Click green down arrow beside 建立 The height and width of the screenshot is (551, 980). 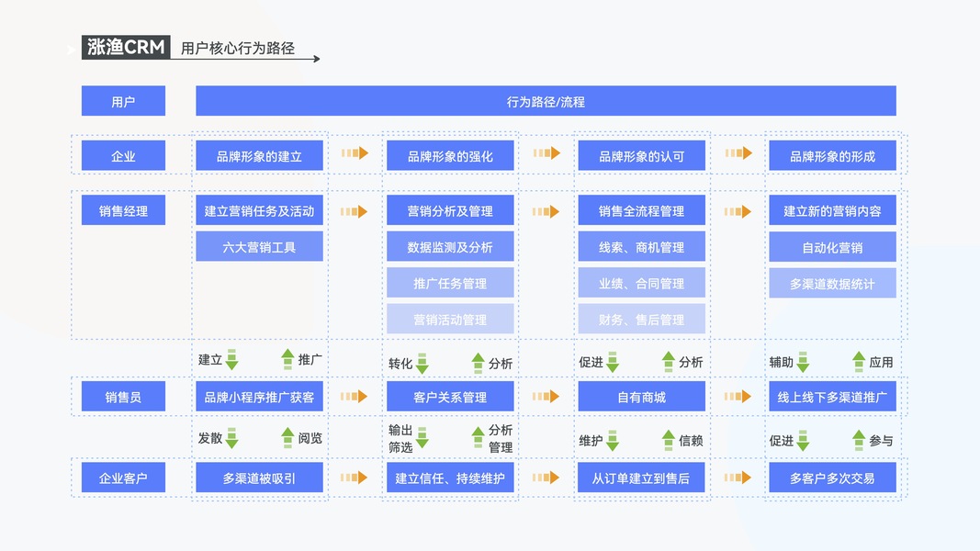point(231,360)
